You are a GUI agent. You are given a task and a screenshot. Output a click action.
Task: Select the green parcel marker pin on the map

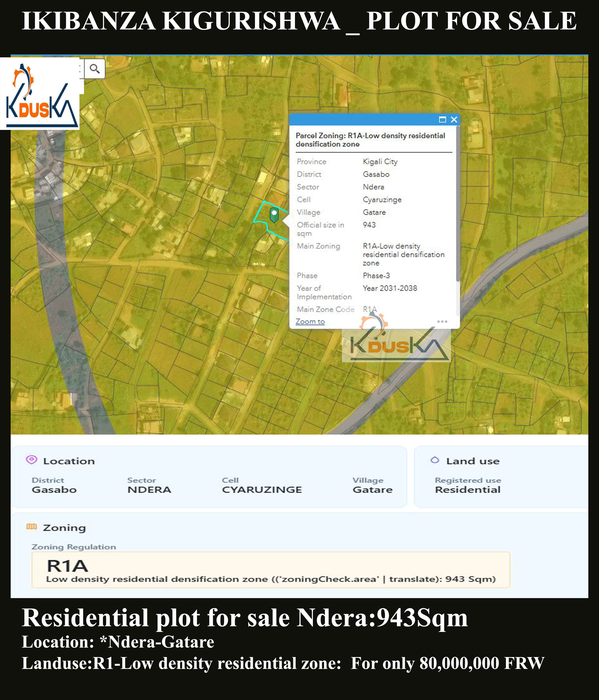pos(274,215)
